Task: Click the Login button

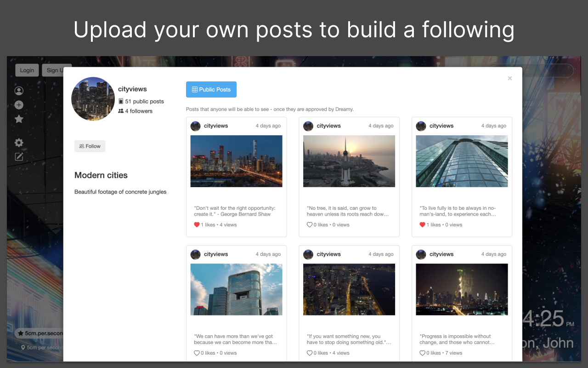Action: point(27,70)
